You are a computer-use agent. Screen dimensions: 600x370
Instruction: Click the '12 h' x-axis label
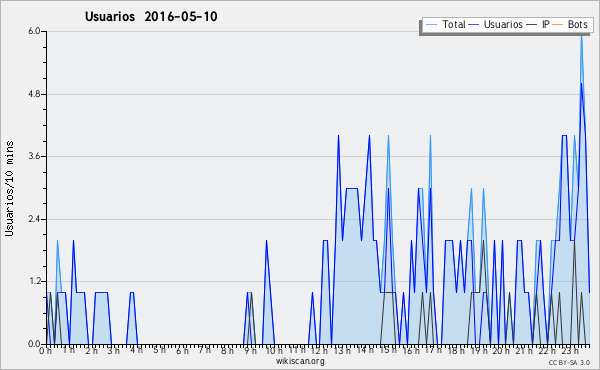click(319, 351)
